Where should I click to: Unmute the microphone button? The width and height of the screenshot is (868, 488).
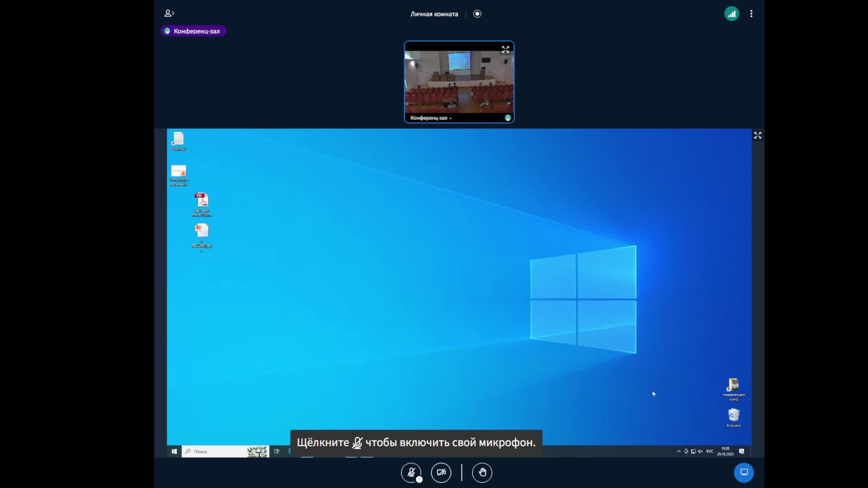[410, 472]
